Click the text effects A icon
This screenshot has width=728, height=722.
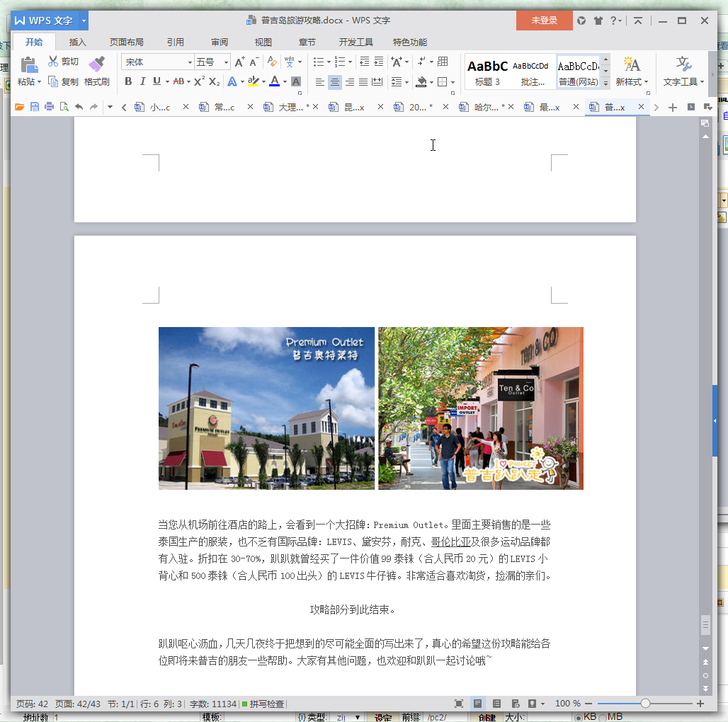tap(232, 81)
